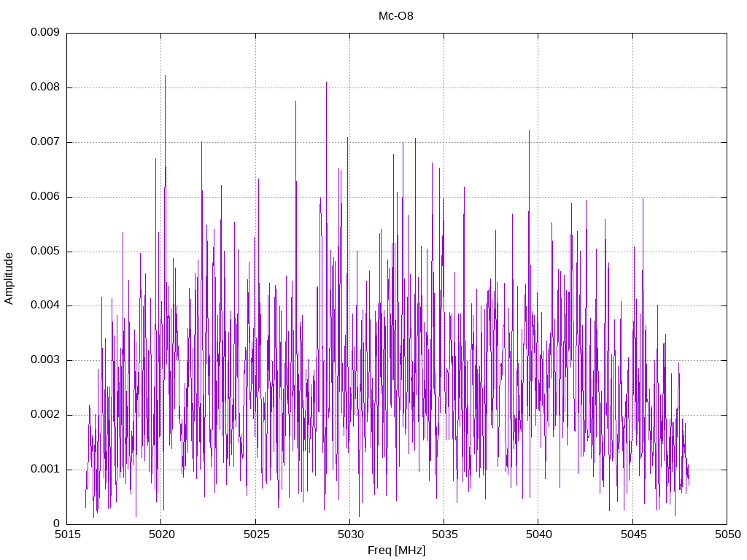Click the Amplitude y-axis label
Viewport: 747px width, 560px height.
(9, 279)
